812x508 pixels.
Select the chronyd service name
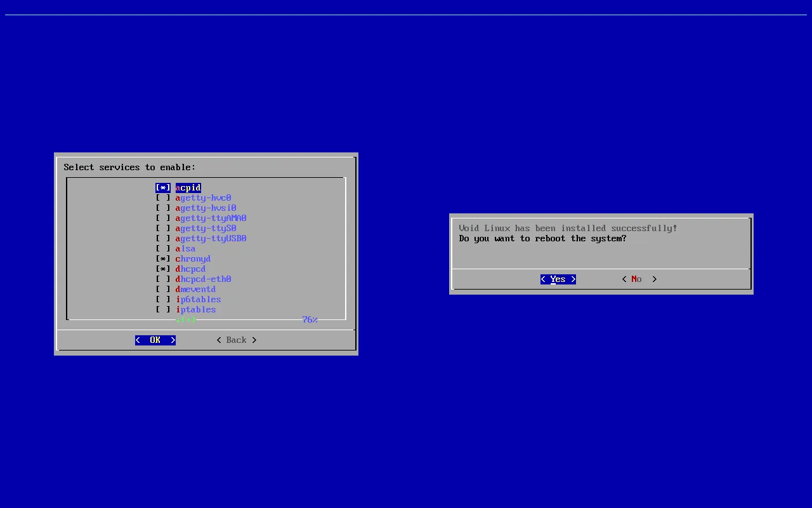(193, 259)
